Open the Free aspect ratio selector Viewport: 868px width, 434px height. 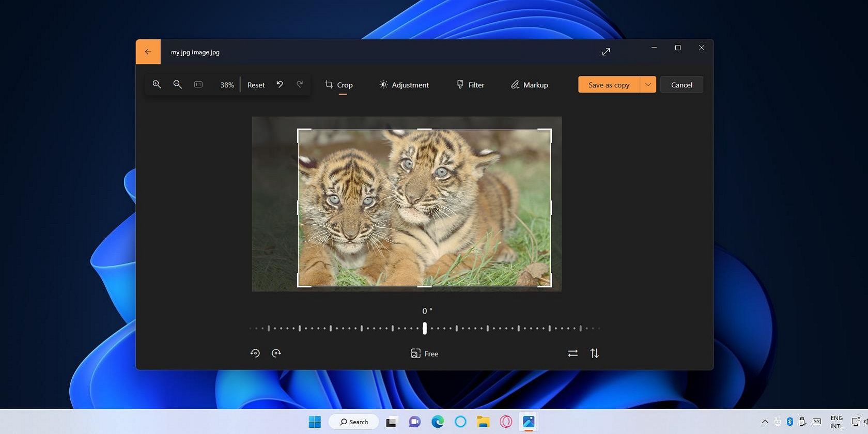point(424,353)
